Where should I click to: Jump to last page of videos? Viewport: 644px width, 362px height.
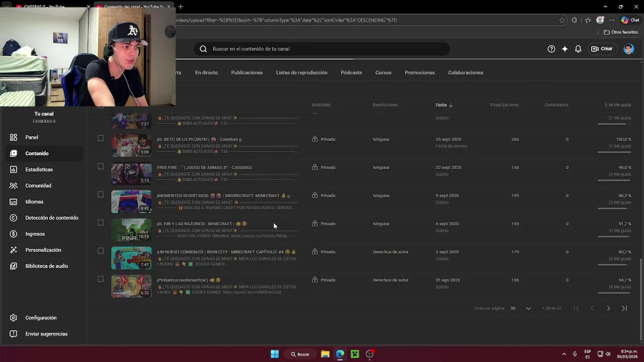tap(624, 308)
